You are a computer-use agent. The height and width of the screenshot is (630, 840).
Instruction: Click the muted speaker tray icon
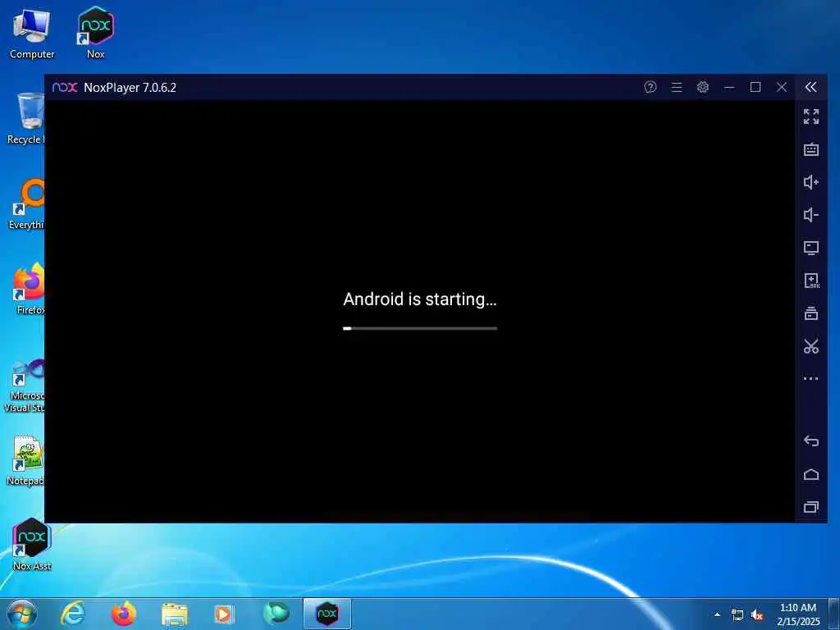point(757,615)
